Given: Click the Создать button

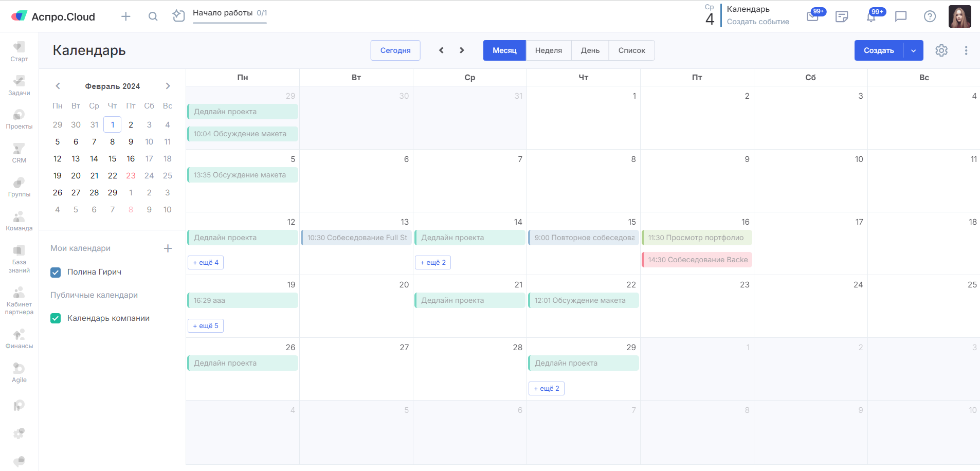Looking at the screenshot, I should tap(879, 50).
